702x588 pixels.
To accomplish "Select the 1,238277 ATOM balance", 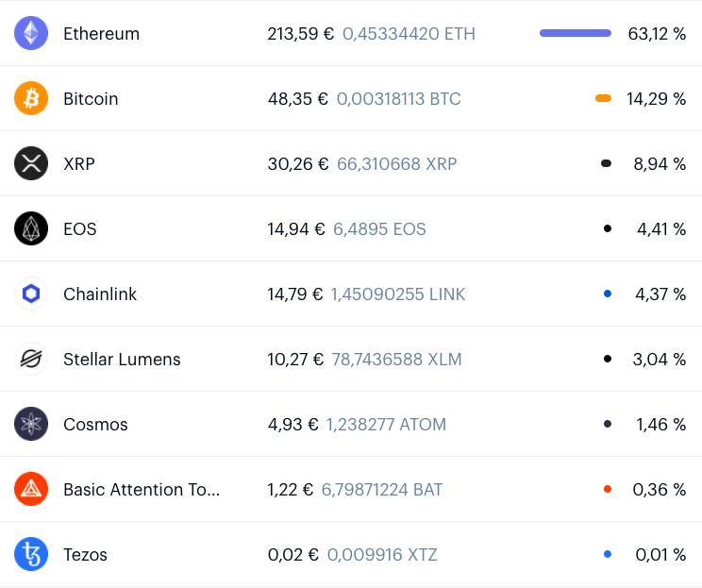I will (386, 425).
